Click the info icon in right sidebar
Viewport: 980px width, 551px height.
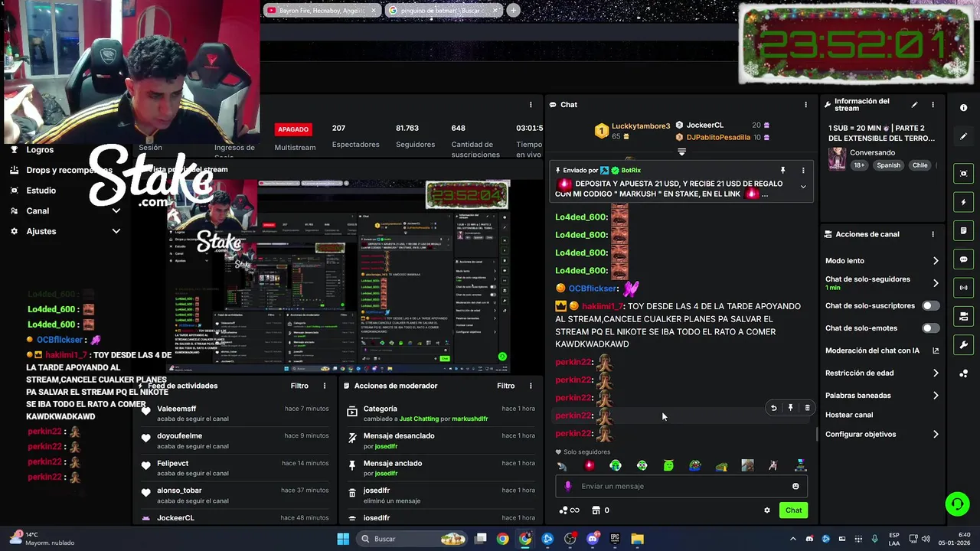963,108
